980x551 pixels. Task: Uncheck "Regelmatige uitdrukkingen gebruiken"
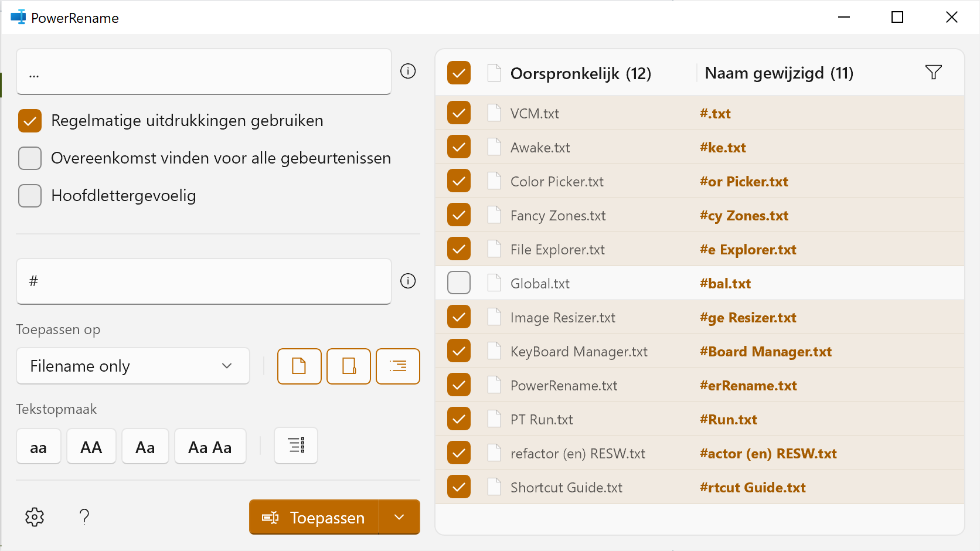click(x=29, y=120)
